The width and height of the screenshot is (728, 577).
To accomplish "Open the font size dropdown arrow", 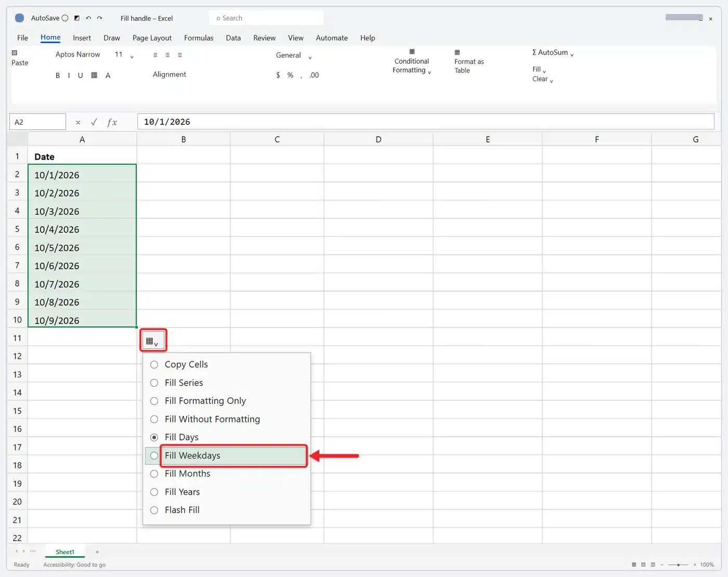I will [132, 57].
